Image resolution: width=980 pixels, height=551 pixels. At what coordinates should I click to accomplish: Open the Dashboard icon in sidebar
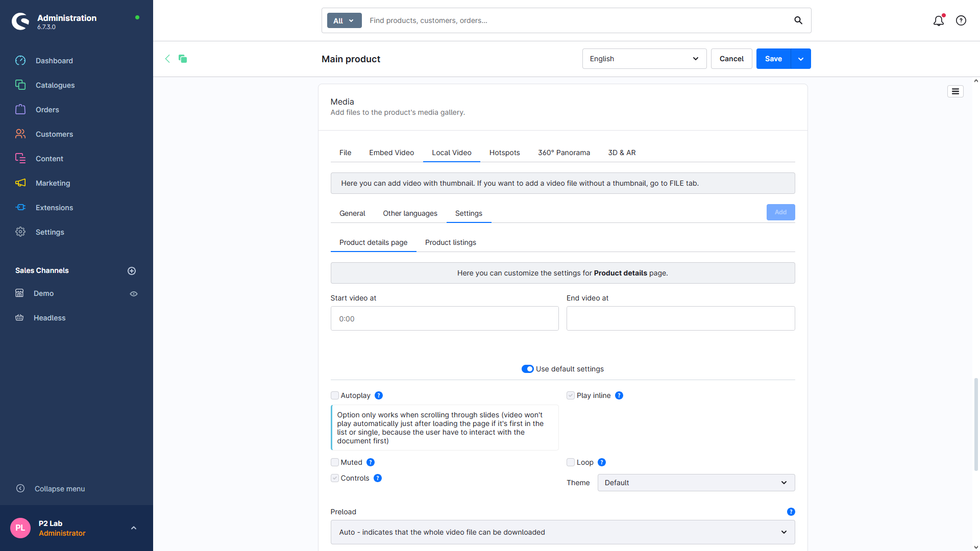coord(20,61)
